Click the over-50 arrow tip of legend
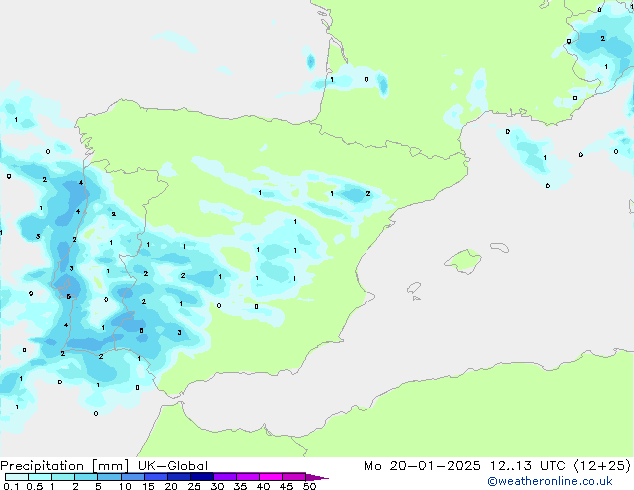The width and height of the screenshot is (634, 490). 317,477
